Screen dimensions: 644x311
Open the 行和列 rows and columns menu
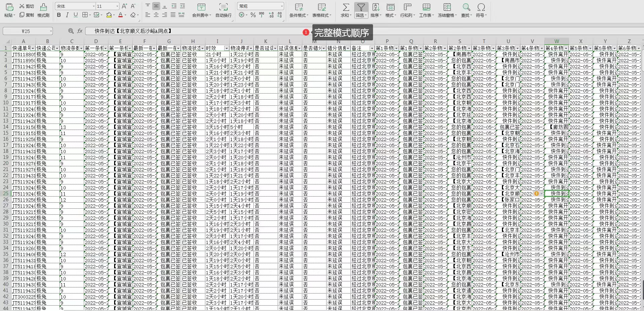click(407, 10)
